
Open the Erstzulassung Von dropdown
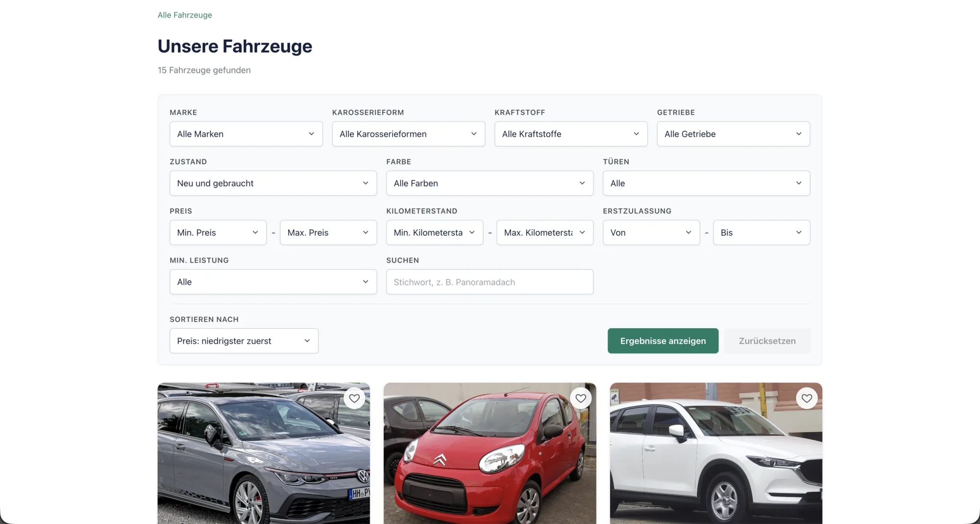point(651,232)
